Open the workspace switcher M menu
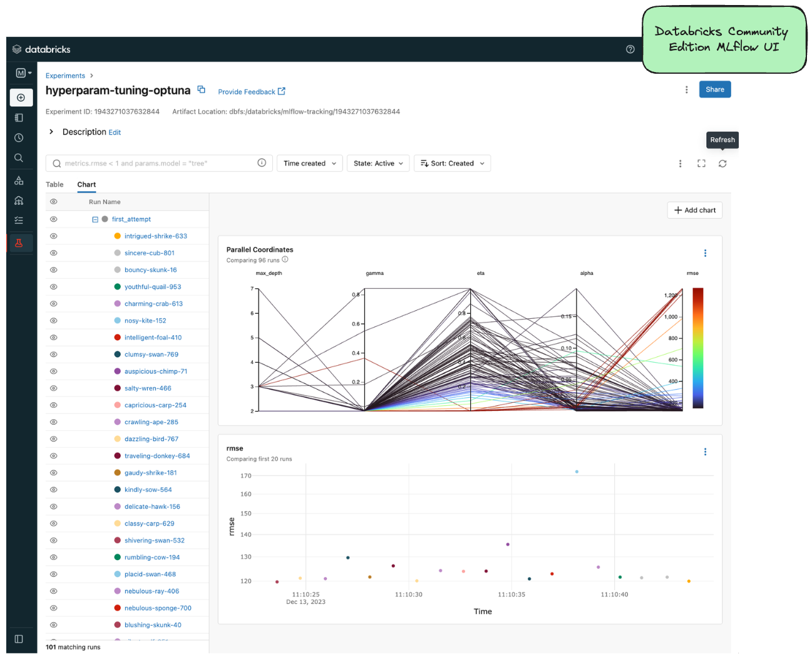Image resolution: width=812 pixels, height=659 pixels. (x=23, y=73)
